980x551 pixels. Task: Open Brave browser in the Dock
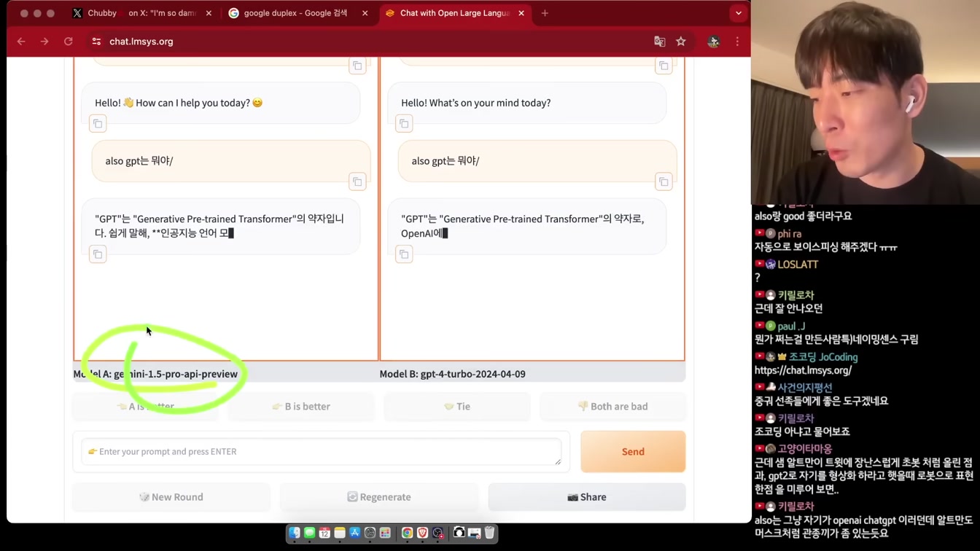(x=422, y=533)
